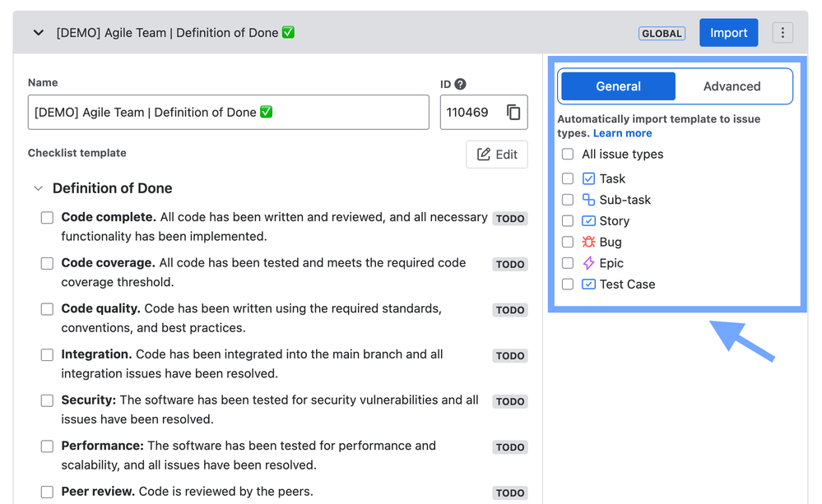Image resolution: width=822 pixels, height=504 pixels.
Task: Open the Learn more link
Action: [x=623, y=132]
